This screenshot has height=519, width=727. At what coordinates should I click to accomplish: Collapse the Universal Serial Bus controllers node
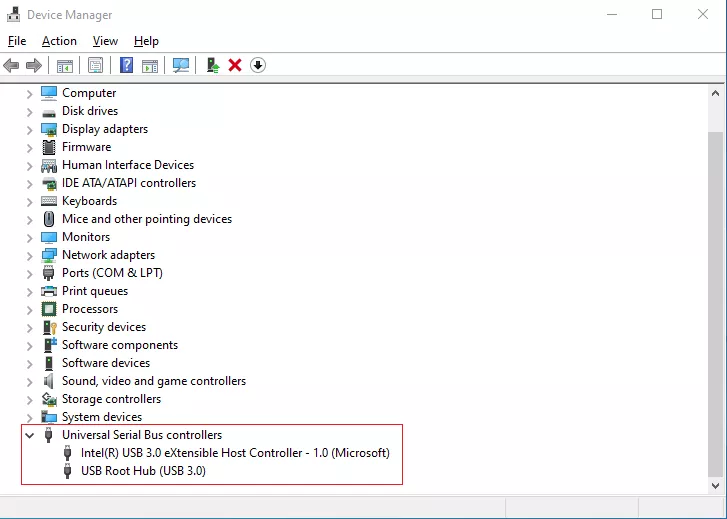click(30, 436)
